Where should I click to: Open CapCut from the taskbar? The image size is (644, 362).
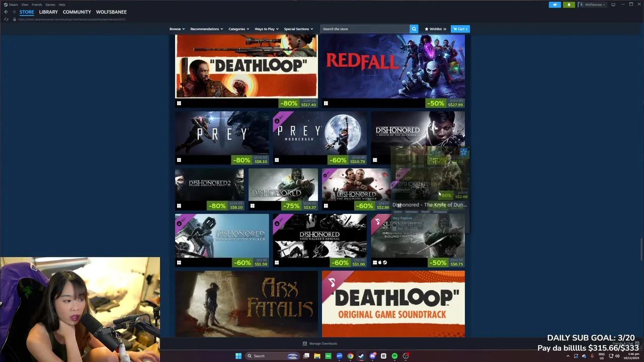pyautogui.click(x=383, y=356)
